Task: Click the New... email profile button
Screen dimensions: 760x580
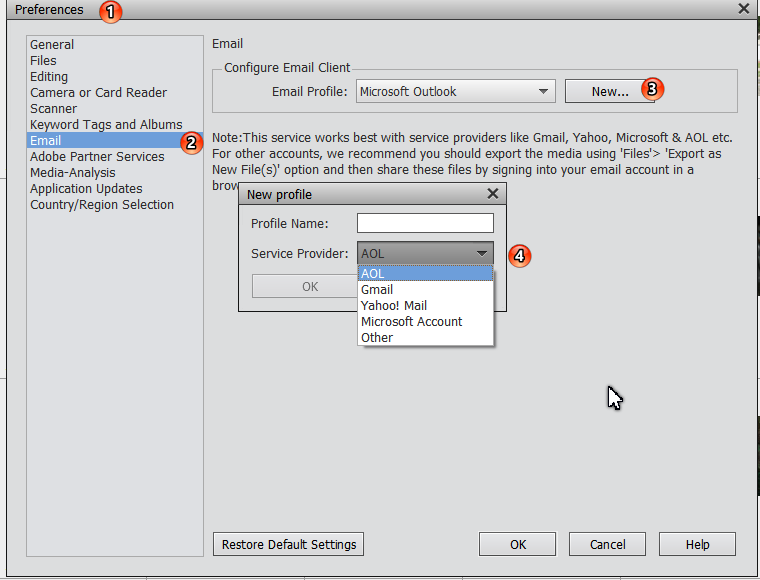Action: click(609, 92)
